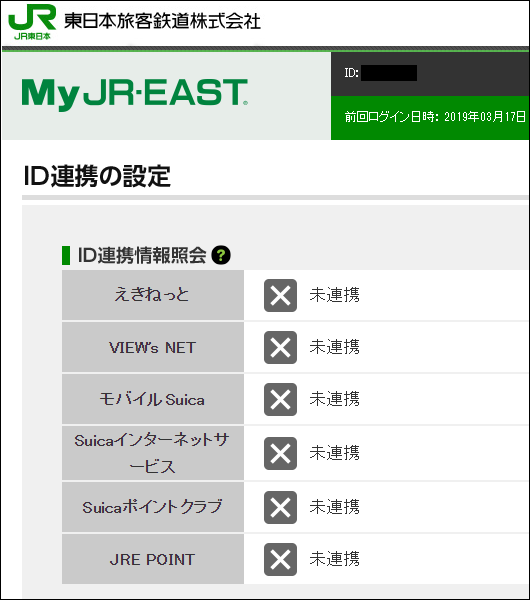Screen dimensions: 530x600
Task: Click the X icon in モバイルSuica row
Action: click(x=280, y=399)
